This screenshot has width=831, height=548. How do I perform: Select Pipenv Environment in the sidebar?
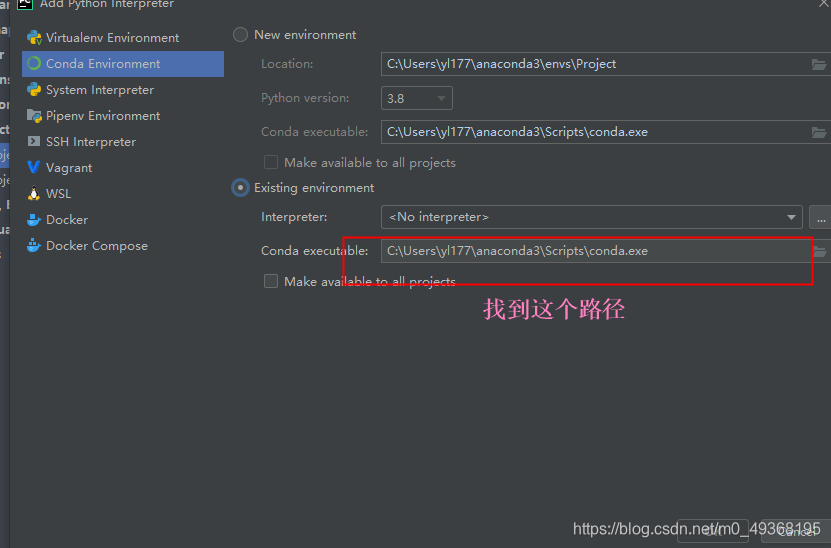(123, 116)
